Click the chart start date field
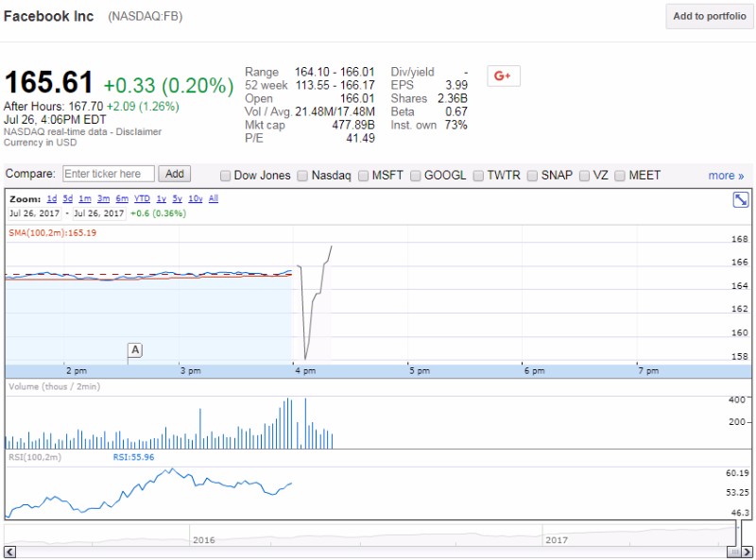The height and width of the screenshot is (560, 756). [x=34, y=213]
